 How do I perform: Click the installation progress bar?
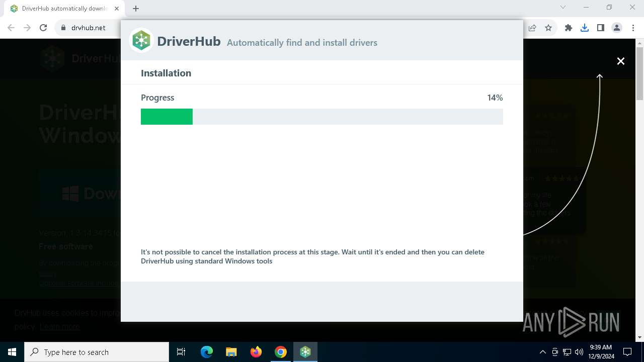coord(322,117)
